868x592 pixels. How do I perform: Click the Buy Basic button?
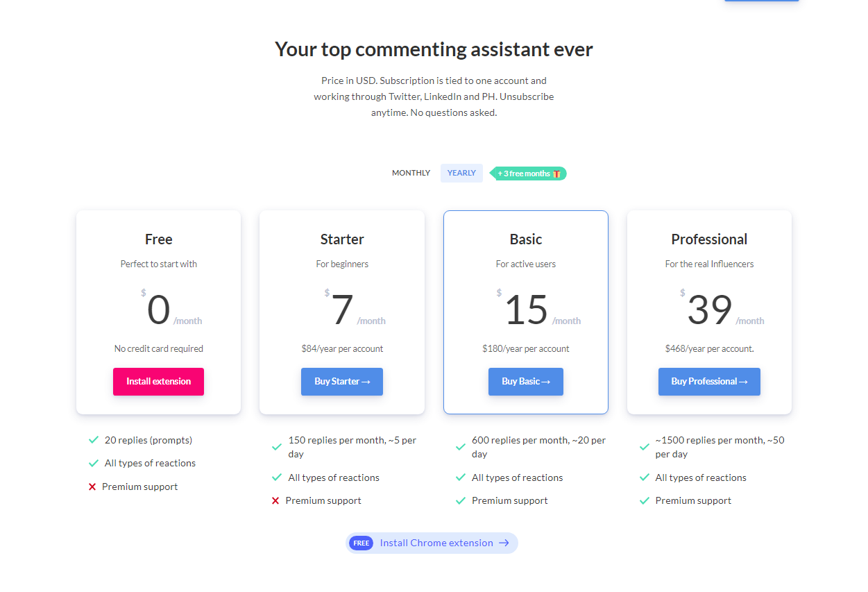[526, 382]
